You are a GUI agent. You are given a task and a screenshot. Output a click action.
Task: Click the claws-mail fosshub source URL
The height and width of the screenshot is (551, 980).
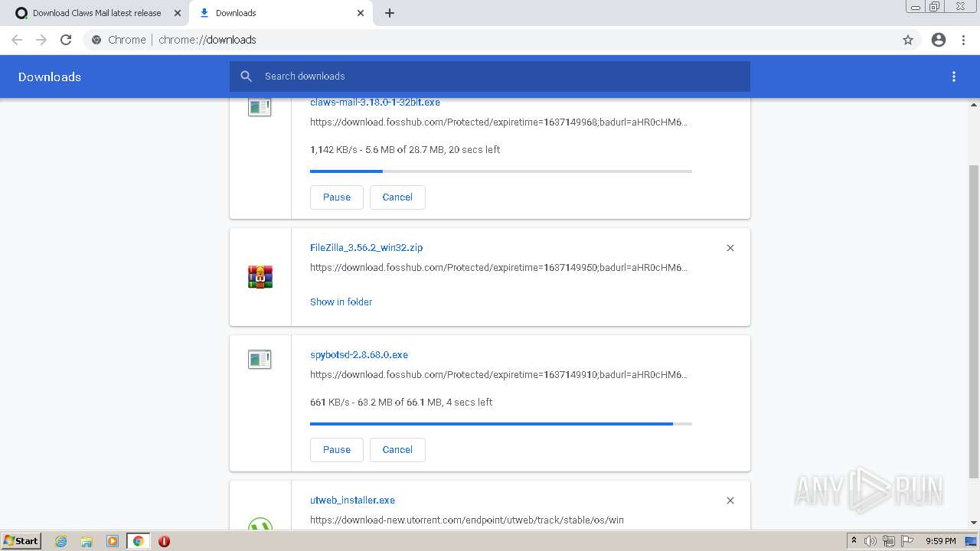[498, 122]
